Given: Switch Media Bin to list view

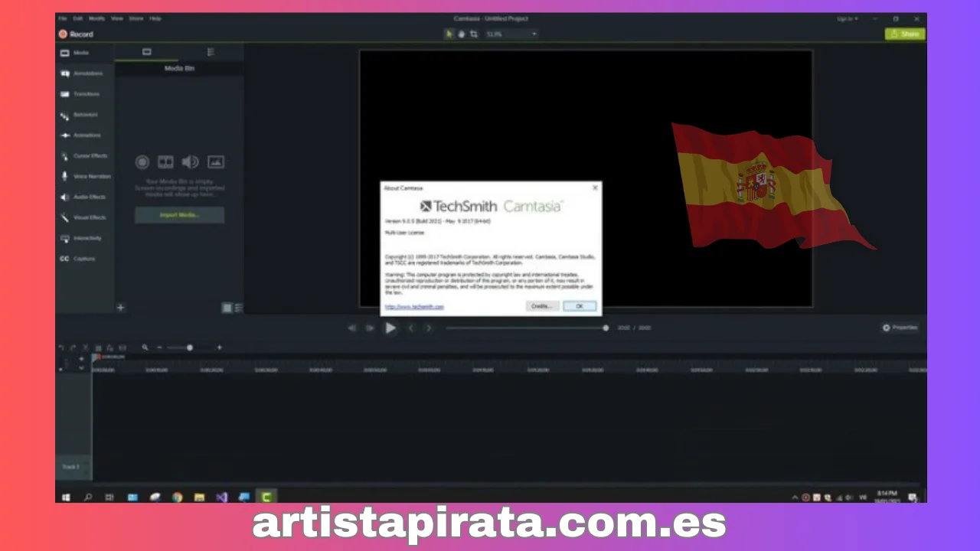Looking at the screenshot, I should pos(238,308).
